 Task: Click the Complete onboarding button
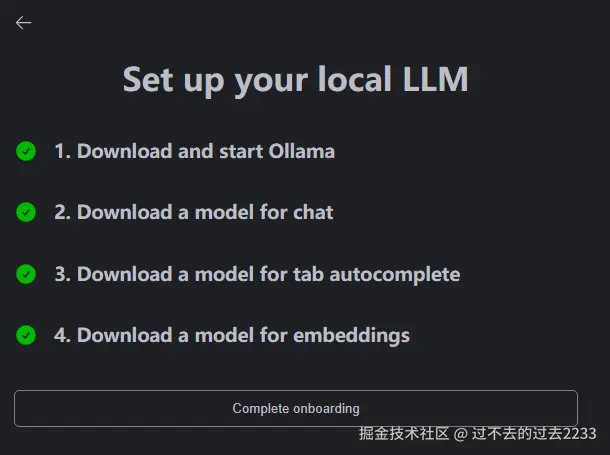296,408
